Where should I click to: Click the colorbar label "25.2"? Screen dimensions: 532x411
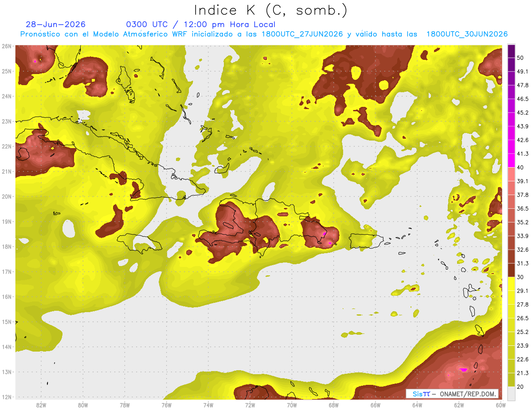522,332
